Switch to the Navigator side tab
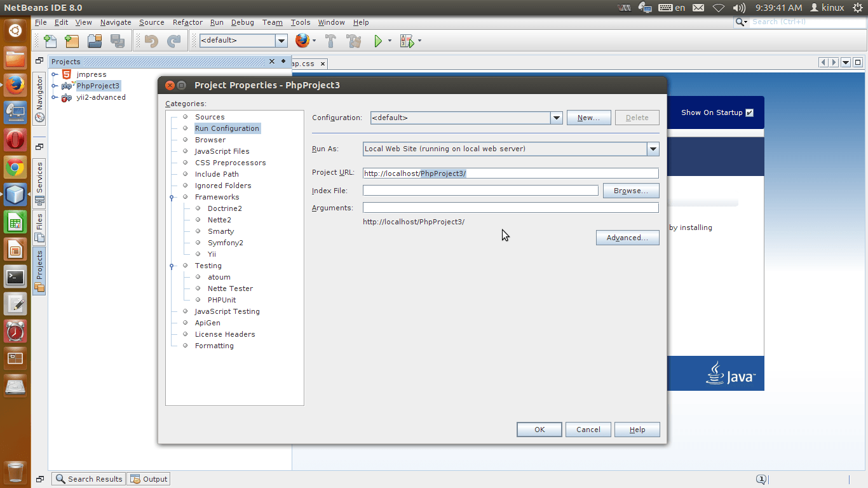 coord(39,99)
